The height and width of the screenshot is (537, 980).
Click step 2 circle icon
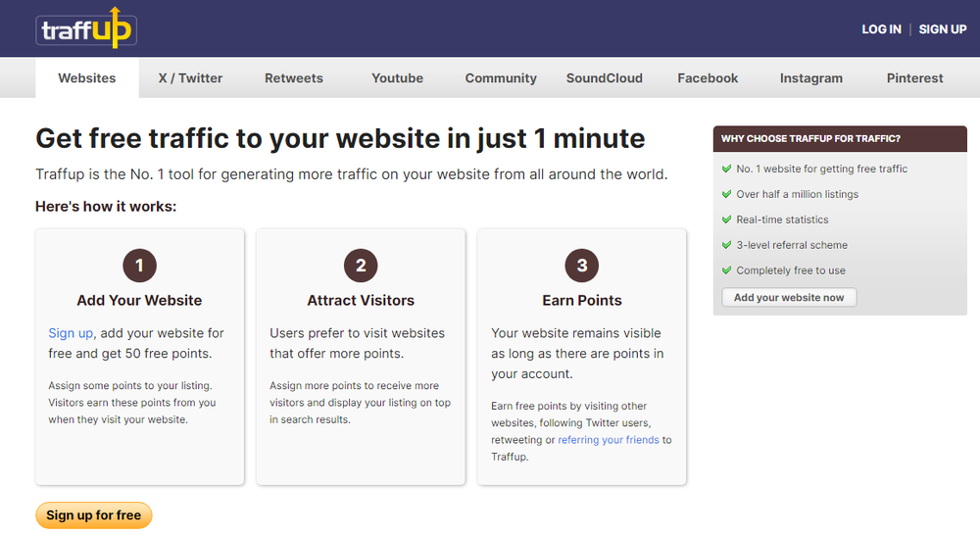[x=361, y=266]
